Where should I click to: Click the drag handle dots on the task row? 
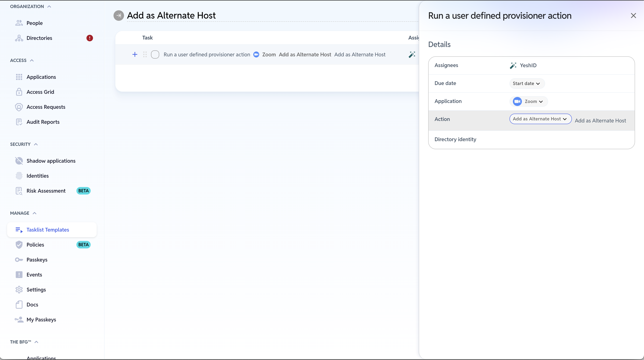tap(145, 54)
